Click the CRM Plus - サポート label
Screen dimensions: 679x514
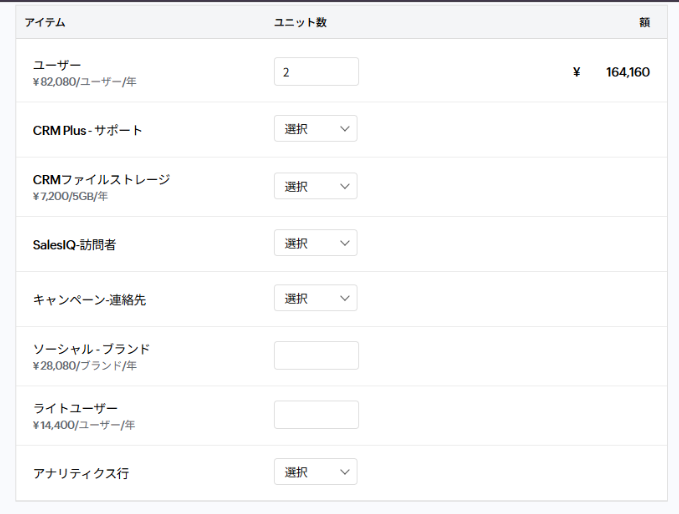tap(88, 130)
